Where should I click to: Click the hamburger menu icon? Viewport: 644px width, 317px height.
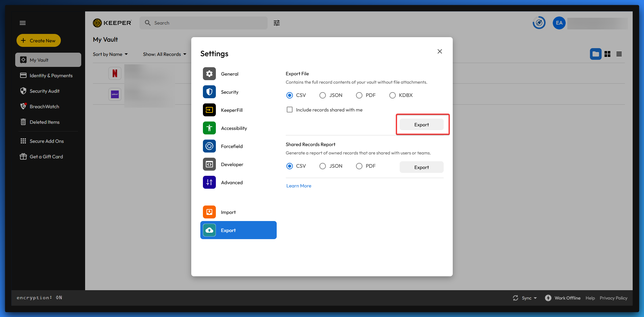(x=23, y=23)
